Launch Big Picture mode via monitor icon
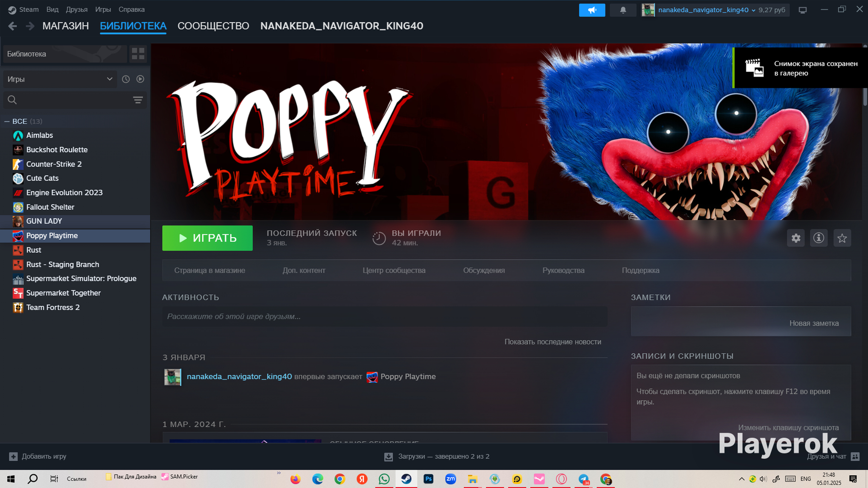The image size is (868, 488). (803, 10)
